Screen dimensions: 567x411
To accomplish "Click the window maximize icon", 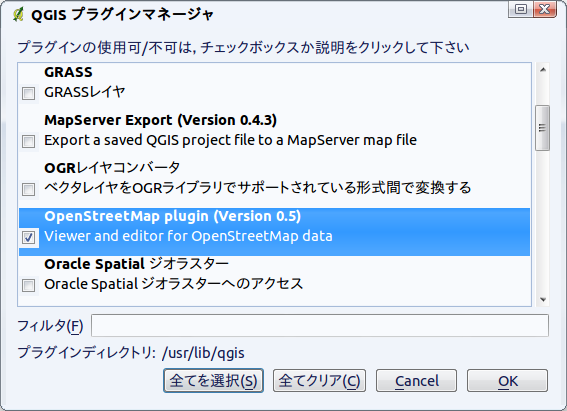I will point(520,9).
